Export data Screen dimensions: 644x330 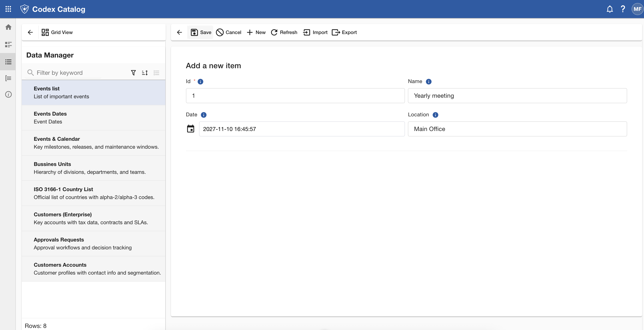[344, 32]
